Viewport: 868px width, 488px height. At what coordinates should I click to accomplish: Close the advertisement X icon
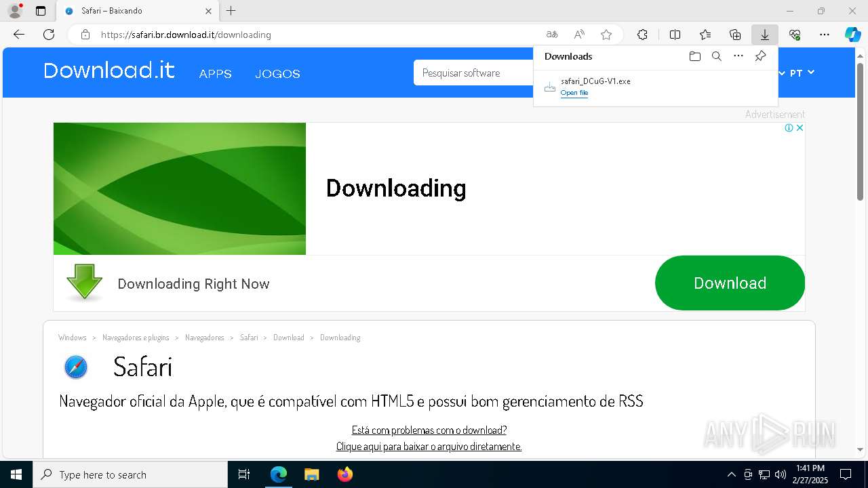coord(800,127)
